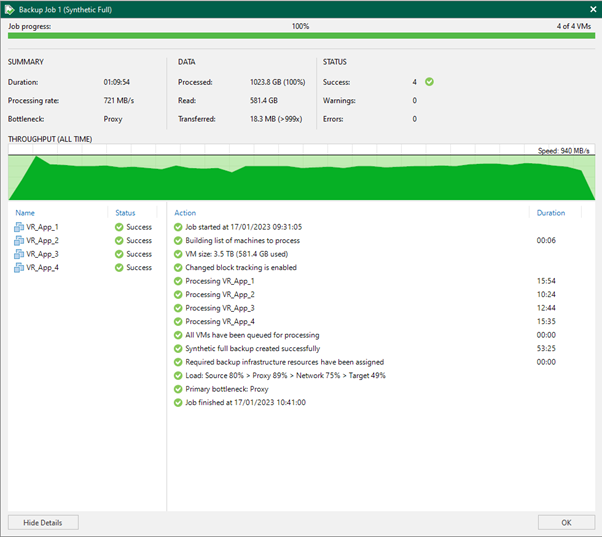
Task: Confirm the dialog with OK
Action: click(x=566, y=522)
